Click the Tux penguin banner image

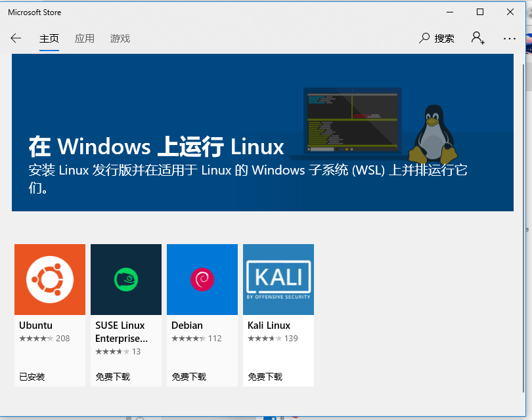(x=433, y=135)
